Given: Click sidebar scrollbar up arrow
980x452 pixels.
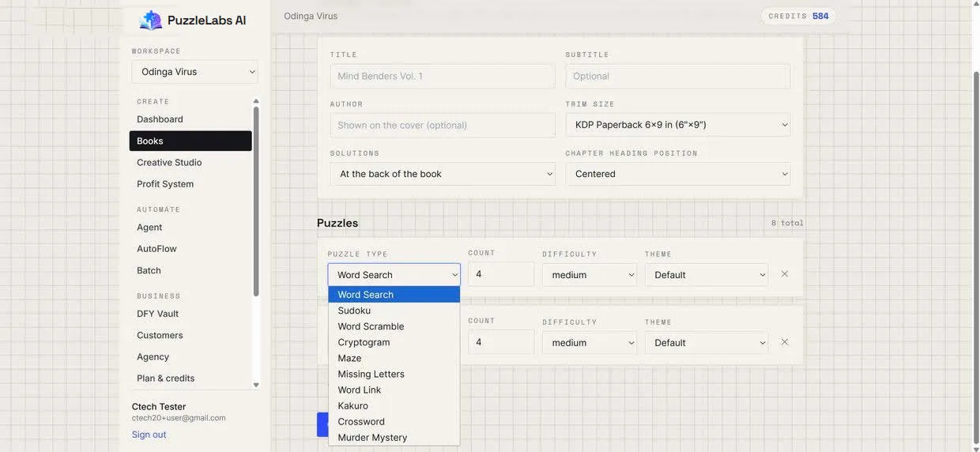Looking at the screenshot, I should pos(256,101).
